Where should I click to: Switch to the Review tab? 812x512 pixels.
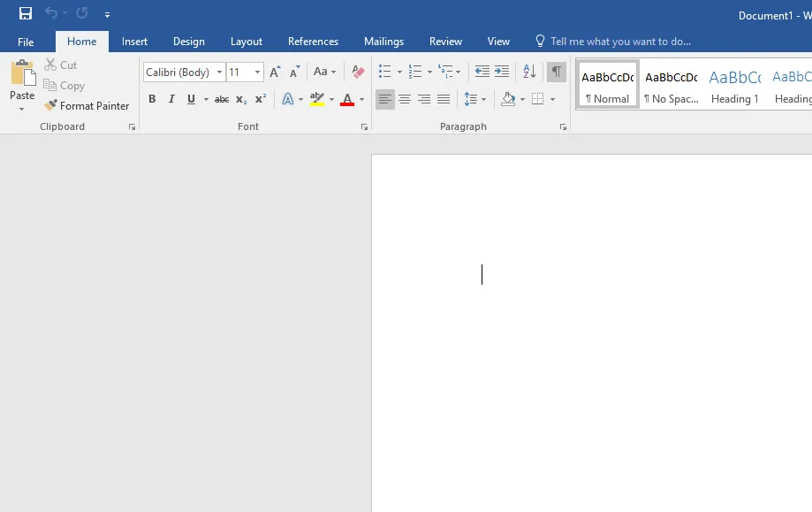point(446,42)
